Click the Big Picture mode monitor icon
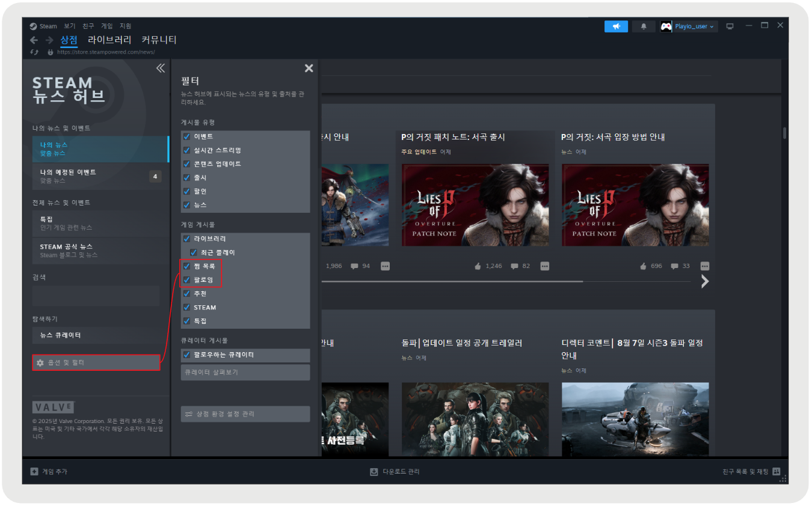The height and width of the screenshot is (506, 812). pos(730,26)
